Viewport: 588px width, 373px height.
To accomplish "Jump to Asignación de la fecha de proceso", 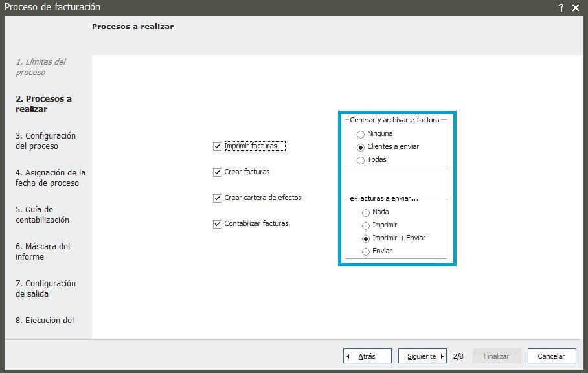I will pyautogui.click(x=50, y=177).
